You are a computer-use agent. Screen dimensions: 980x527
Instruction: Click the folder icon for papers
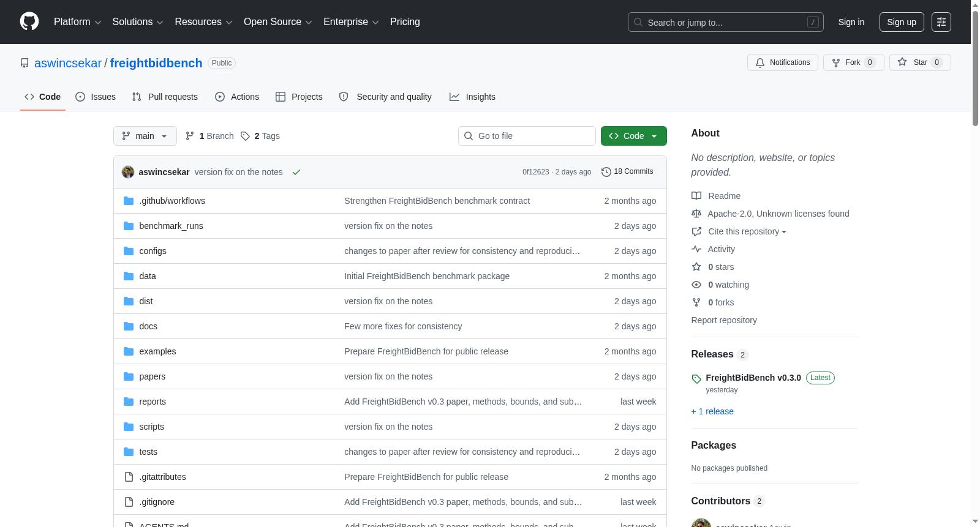[x=129, y=376]
